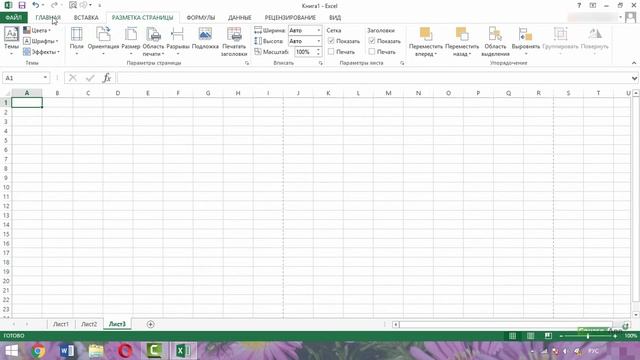Open the Name Box dropdown arrow
This screenshot has height=360, width=640.
[45, 78]
